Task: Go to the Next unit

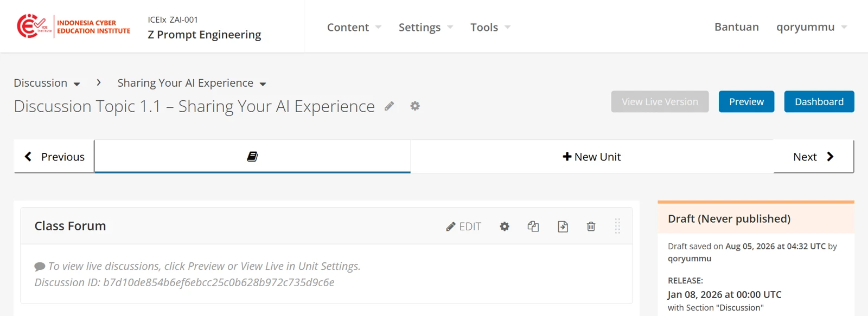Action: coord(814,157)
